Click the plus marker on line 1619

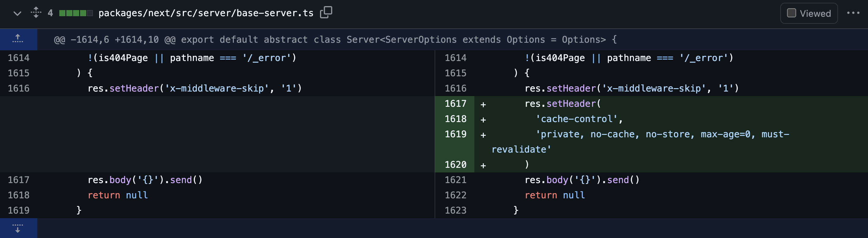483,135
